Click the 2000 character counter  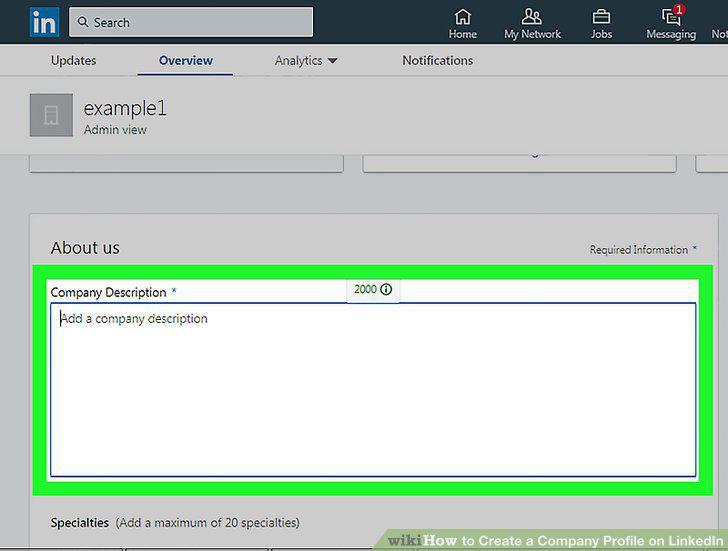365,289
